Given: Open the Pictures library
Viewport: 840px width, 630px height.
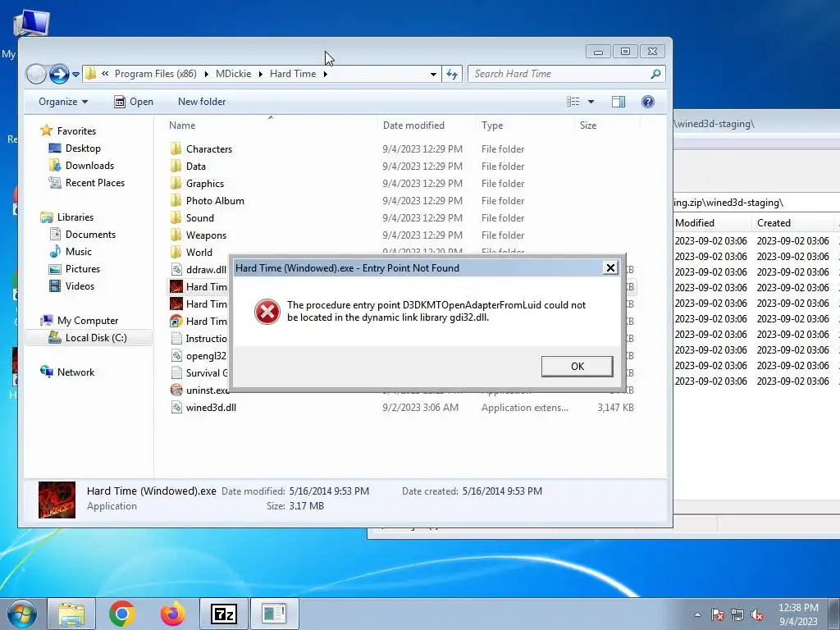Looking at the screenshot, I should tap(83, 268).
